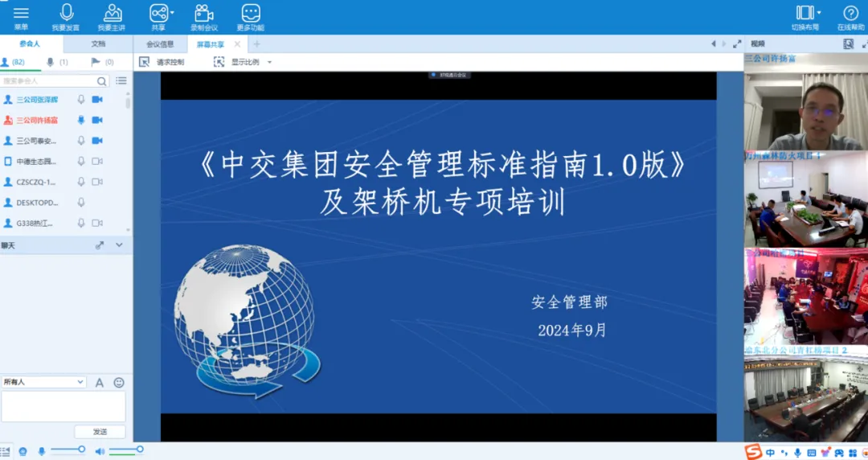Viewport: 868px width, 460px height.
Task: Switch to the 会议信息 tab
Action: [x=160, y=44]
